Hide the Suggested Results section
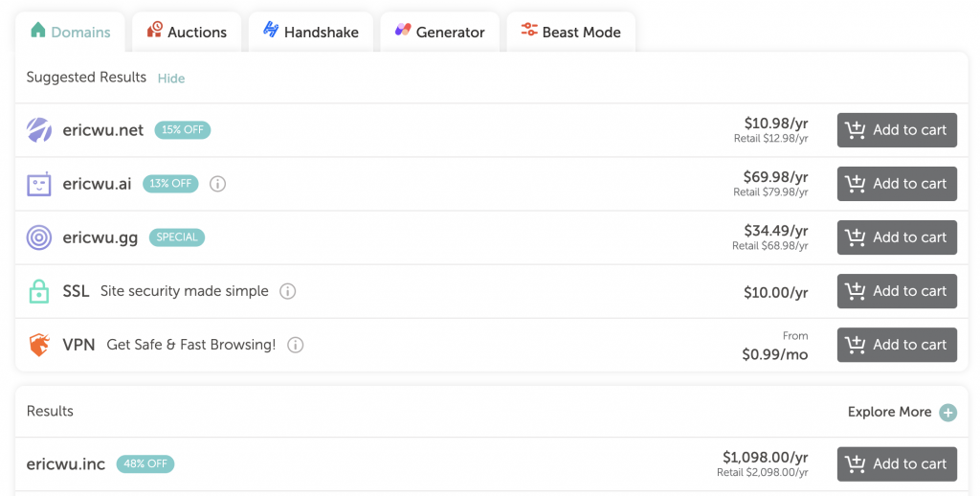Image resolution: width=980 pixels, height=496 pixels. (171, 79)
